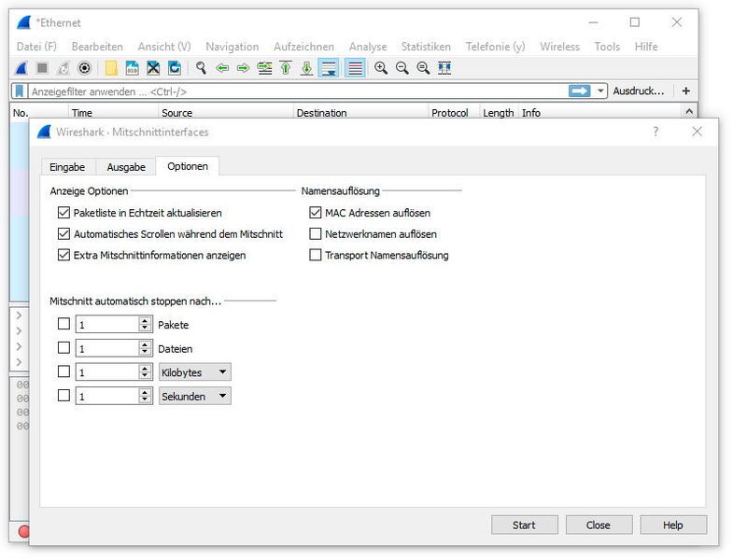Click the Pakete number input field
733x560 pixels.
click(107, 325)
